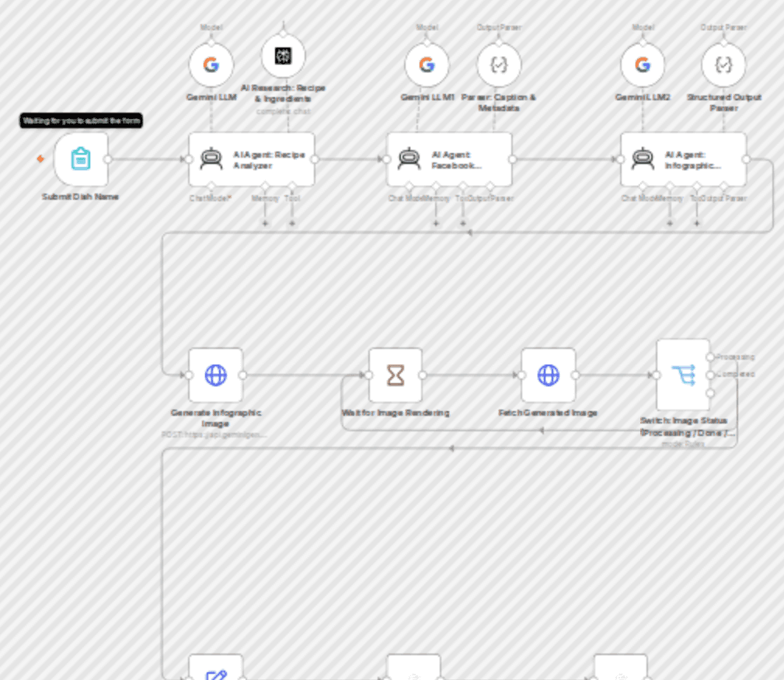
Task: Select the Gemini LLM2 model node
Action: [643, 65]
